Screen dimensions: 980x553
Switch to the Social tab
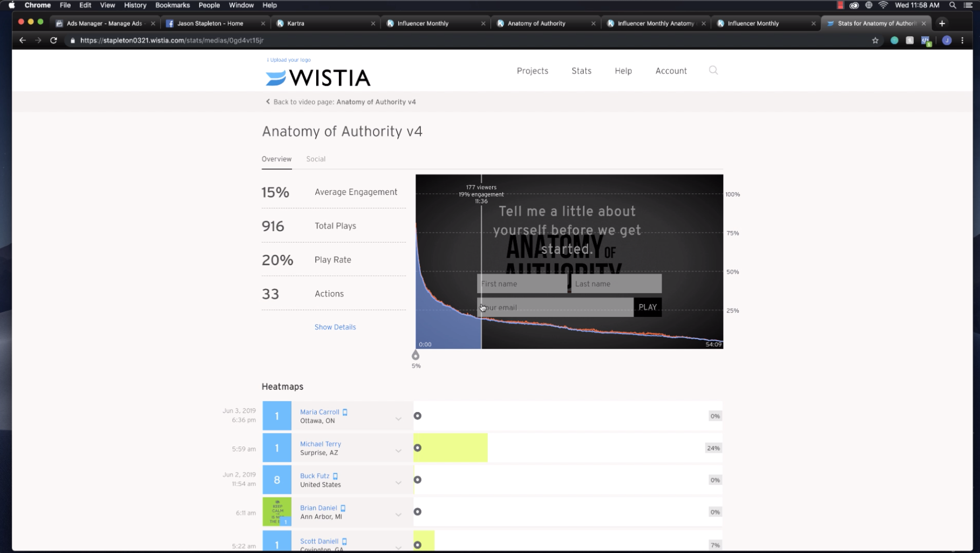pyautogui.click(x=316, y=159)
